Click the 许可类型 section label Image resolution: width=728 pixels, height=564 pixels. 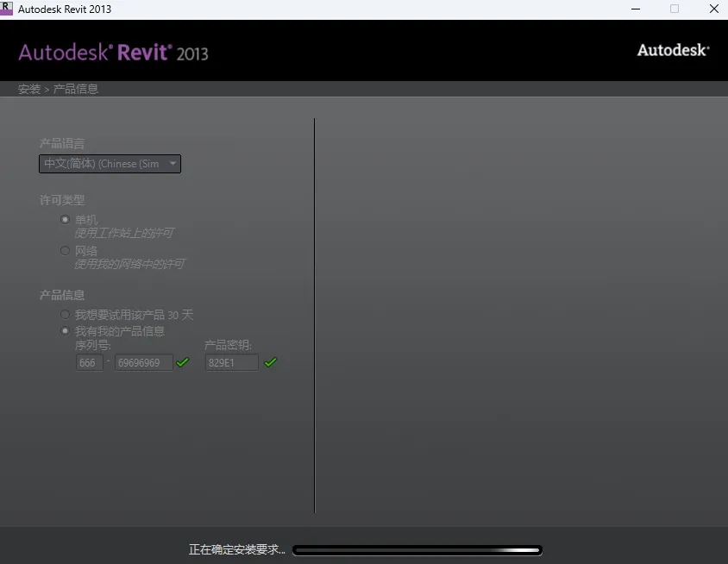pyautogui.click(x=62, y=200)
